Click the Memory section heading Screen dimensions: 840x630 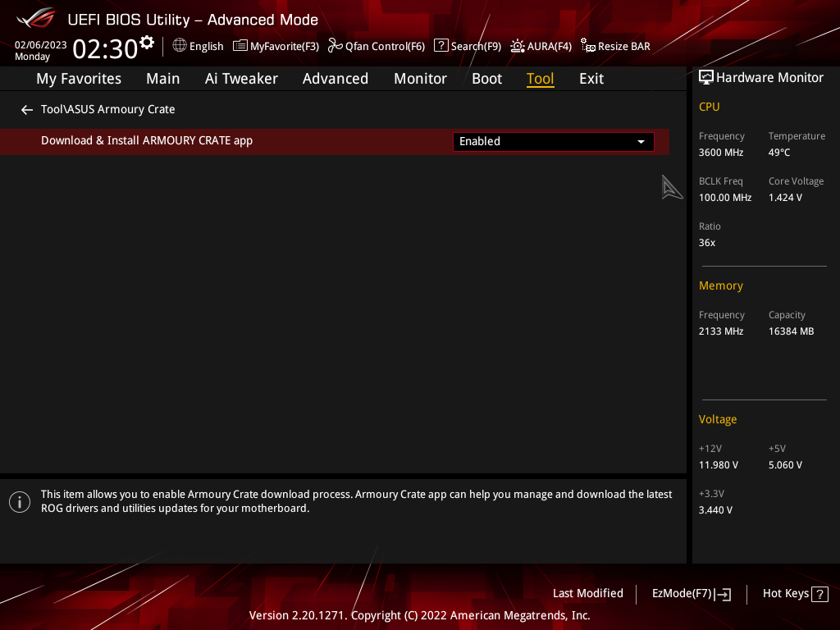click(x=720, y=286)
